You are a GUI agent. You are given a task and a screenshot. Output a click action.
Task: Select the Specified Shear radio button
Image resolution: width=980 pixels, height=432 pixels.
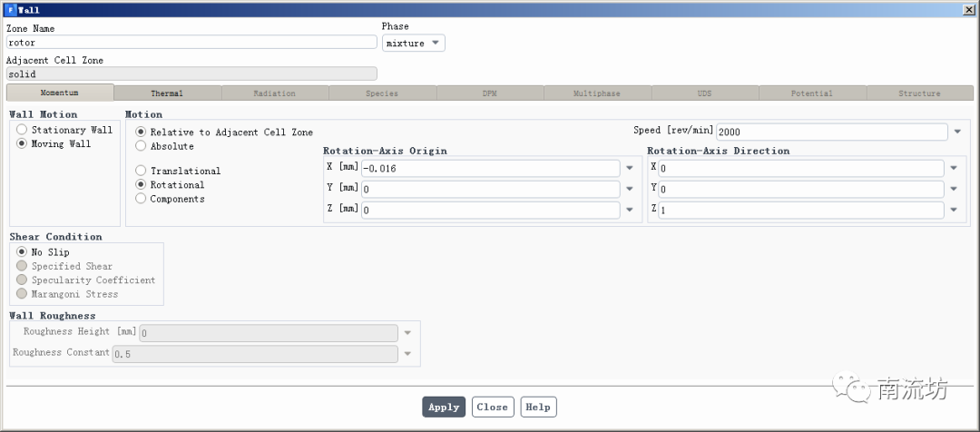(22, 266)
